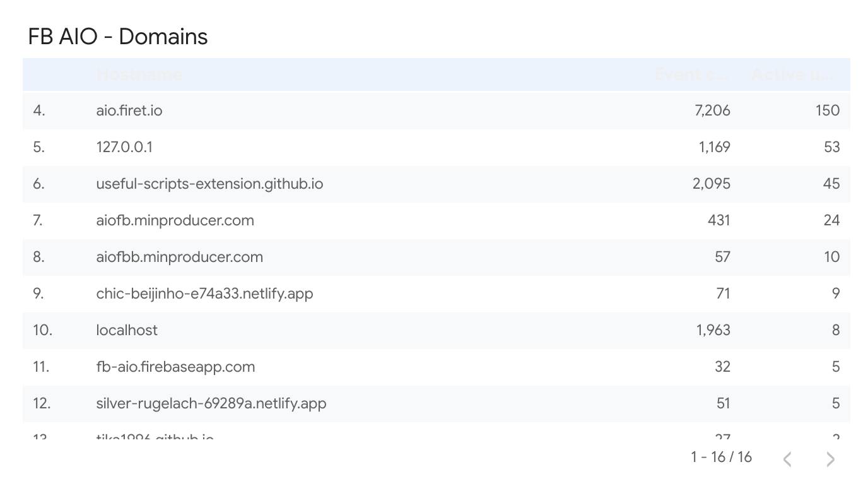Click the 7,206 event count value
This screenshot has width=868, height=486.
point(712,110)
